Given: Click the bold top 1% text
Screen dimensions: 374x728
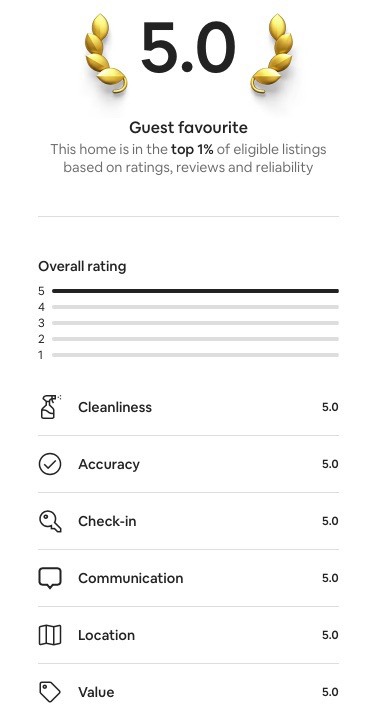Looking at the screenshot, I should [192, 150].
